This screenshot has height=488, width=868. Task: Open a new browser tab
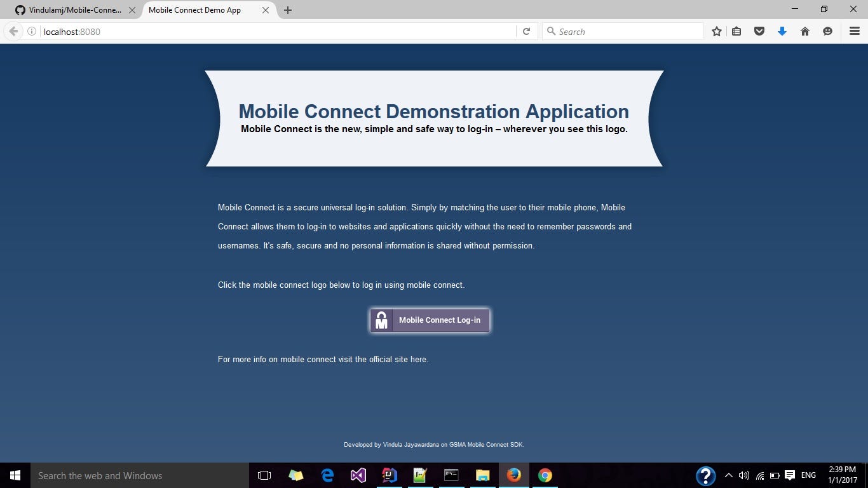(288, 10)
